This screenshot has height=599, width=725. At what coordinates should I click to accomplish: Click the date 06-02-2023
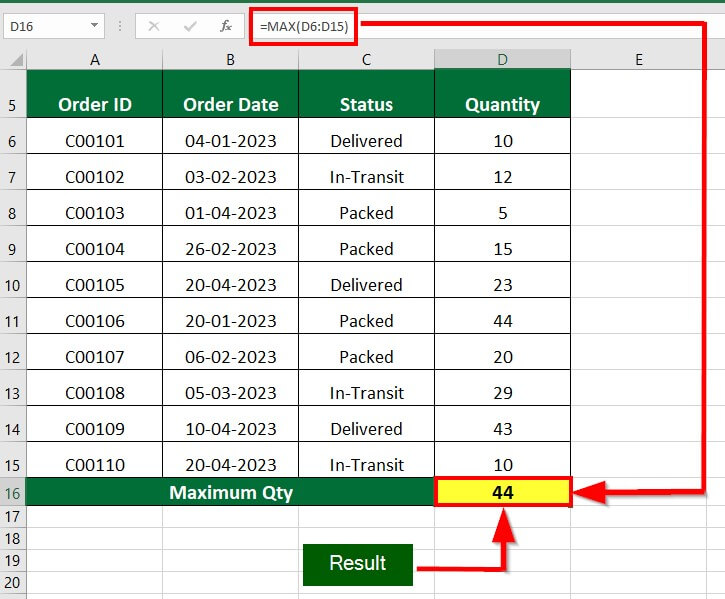point(230,352)
